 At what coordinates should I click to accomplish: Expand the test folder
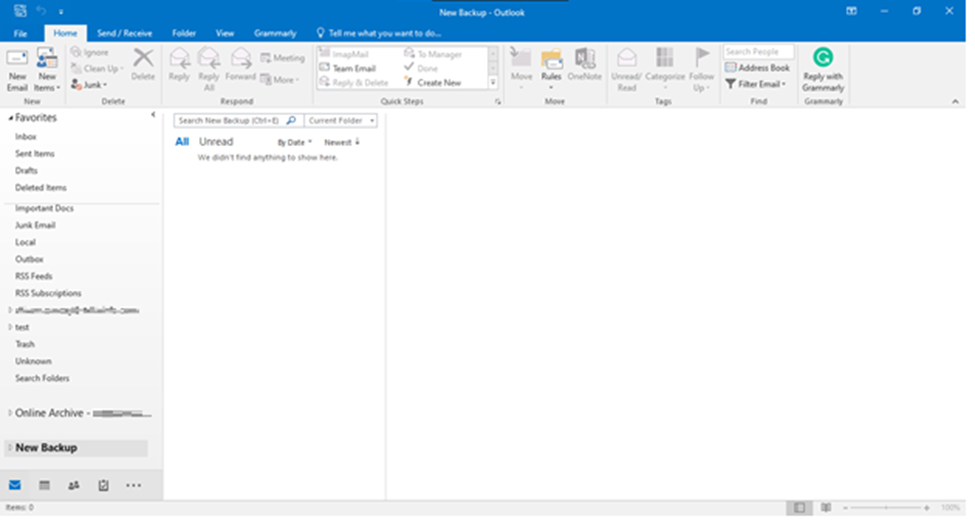tap(10, 327)
